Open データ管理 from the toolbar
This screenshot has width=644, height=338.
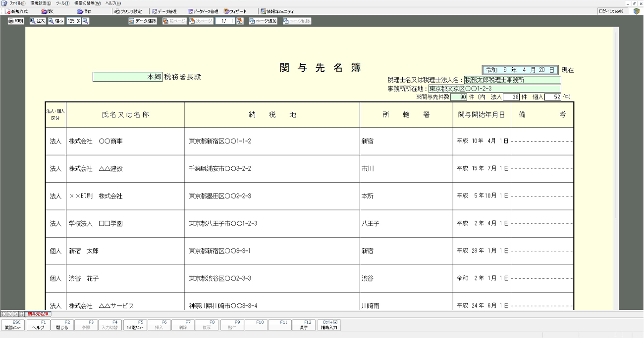(164, 11)
